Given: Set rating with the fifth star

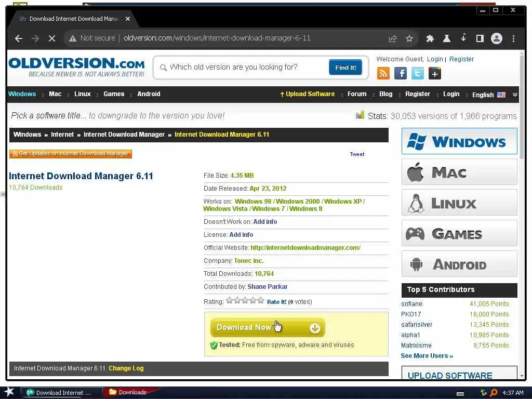Looking at the screenshot, I should (x=261, y=300).
